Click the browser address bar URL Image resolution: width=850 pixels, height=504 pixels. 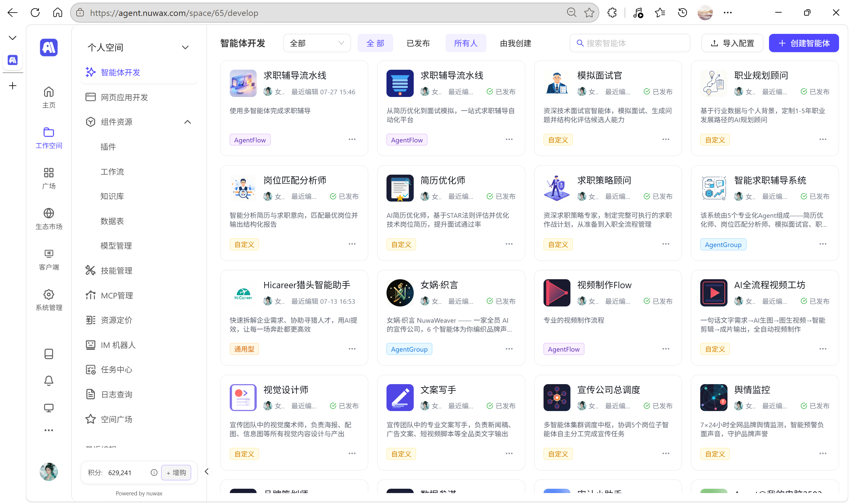[x=174, y=13]
